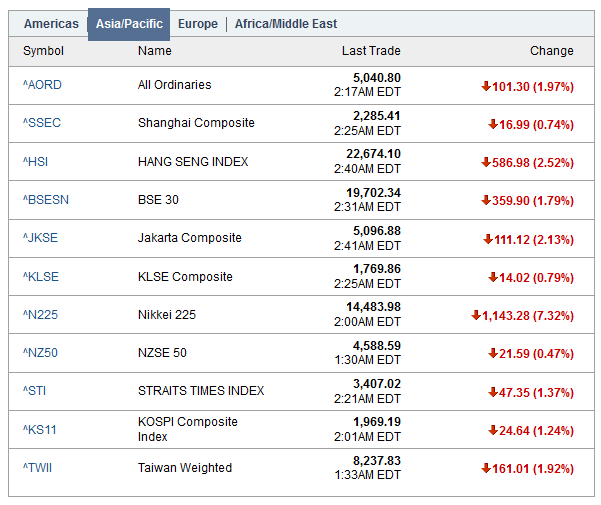Click the red down arrow for Nikkei 225

[x=476, y=316]
